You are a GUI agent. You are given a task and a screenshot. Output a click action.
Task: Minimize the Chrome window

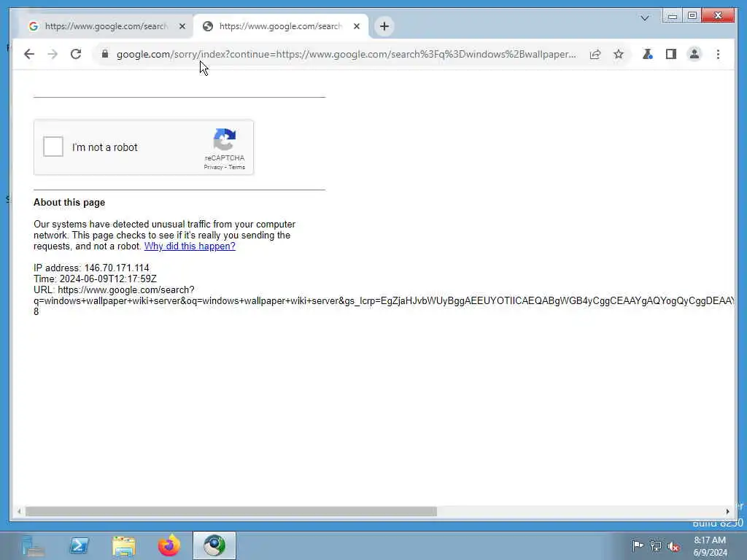[672, 16]
